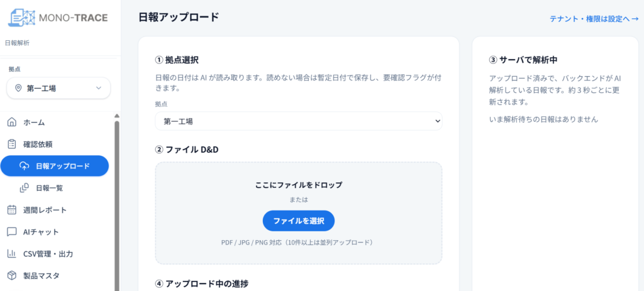Click the home icon in sidebar
The image size is (644, 291).
coord(11,122)
